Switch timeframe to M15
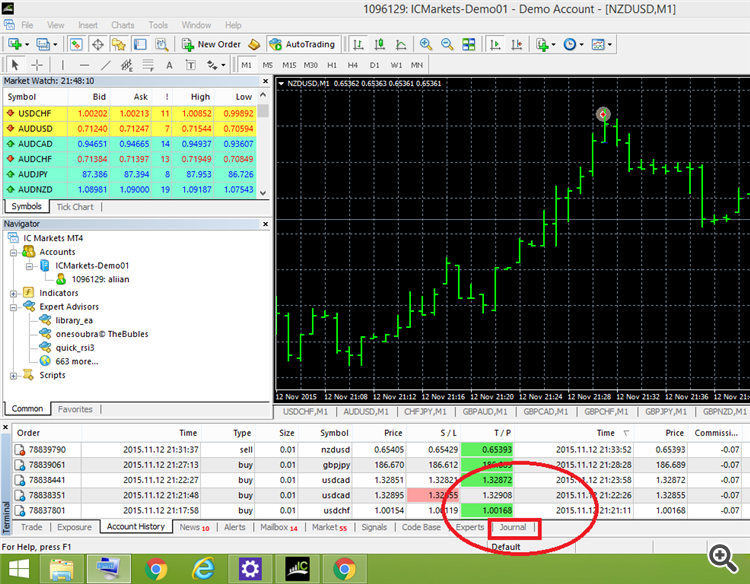 (289, 65)
